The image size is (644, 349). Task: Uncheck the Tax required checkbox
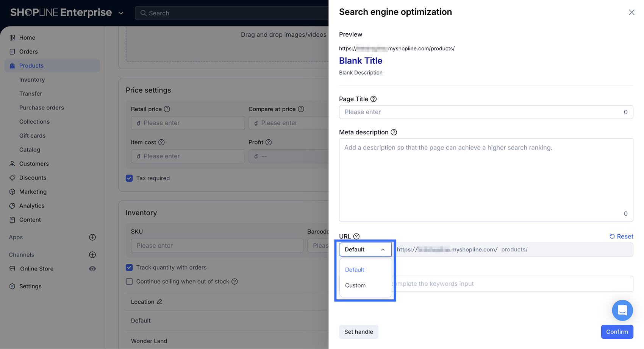coord(130,178)
